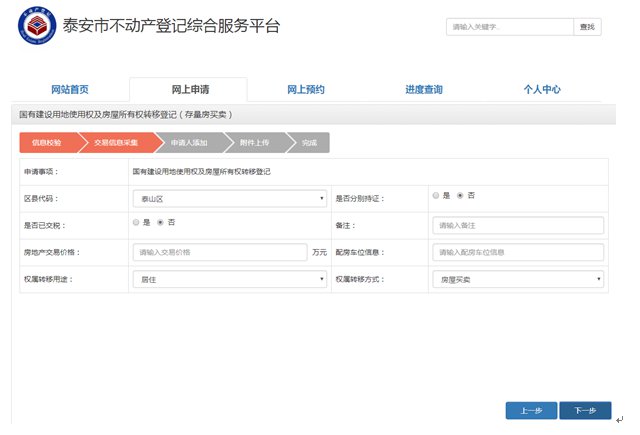The width and height of the screenshot is (640, 435).
Task: Select the 信息校验 step
Action: 47,144
